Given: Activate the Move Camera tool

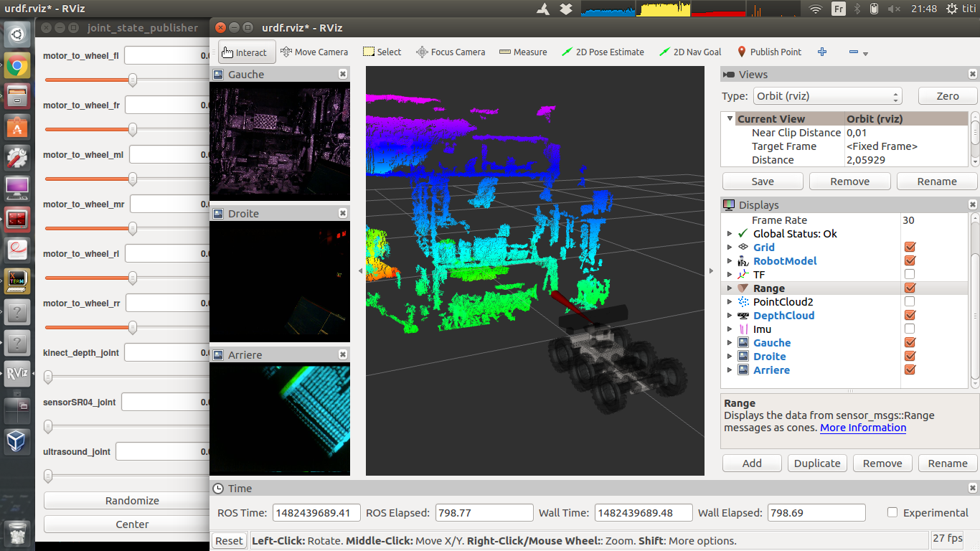Looking at the screenshot, I should pos(314,52).
